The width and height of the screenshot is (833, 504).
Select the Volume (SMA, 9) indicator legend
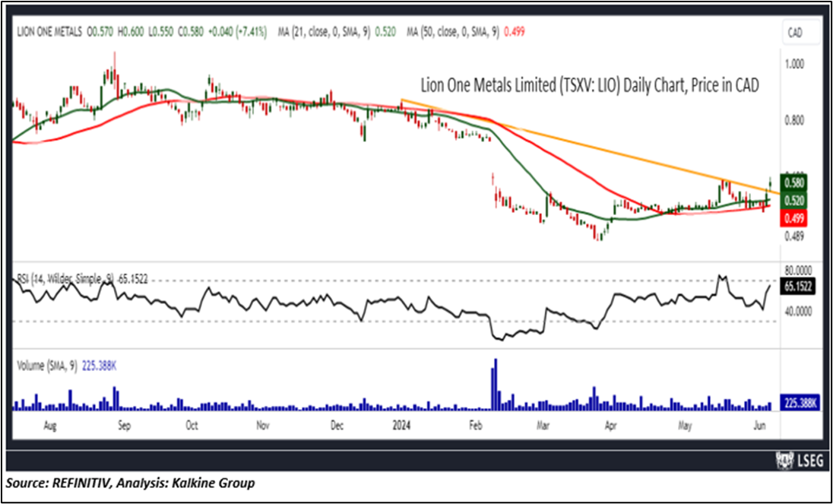pos(48,366)
